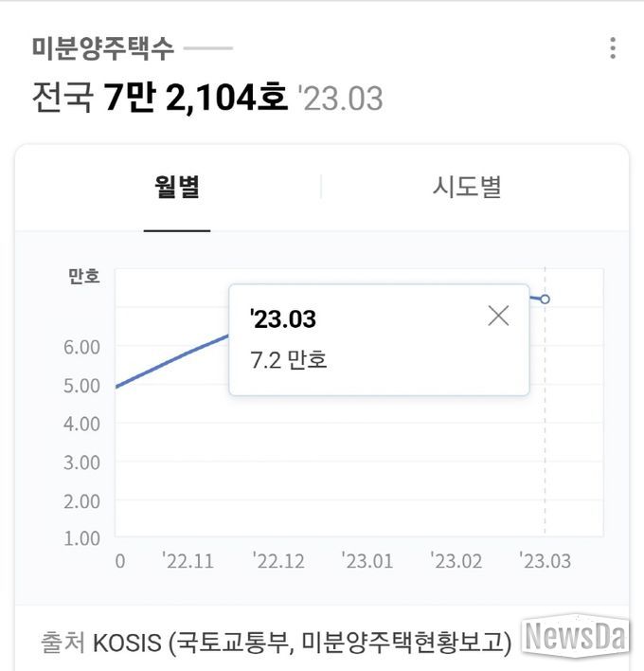The width and height of the screenshot is (644, 671).
Task: Click the '23.02 x-axis label
Action: pos(456,561)
